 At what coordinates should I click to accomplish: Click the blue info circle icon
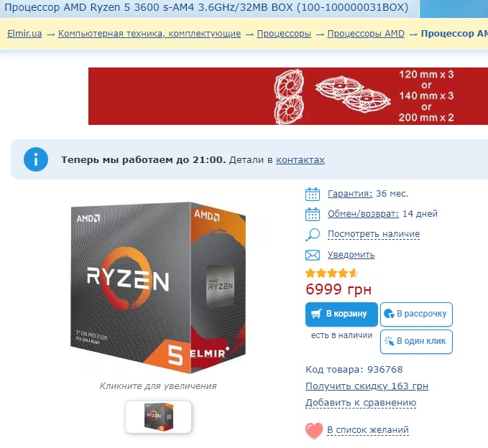tap(36, 159)
